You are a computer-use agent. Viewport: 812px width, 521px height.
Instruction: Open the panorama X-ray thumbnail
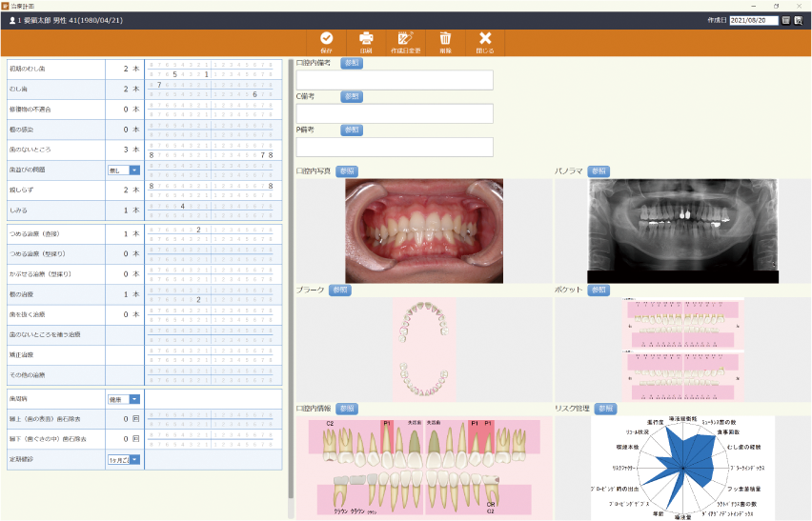[x=682, y=229]
